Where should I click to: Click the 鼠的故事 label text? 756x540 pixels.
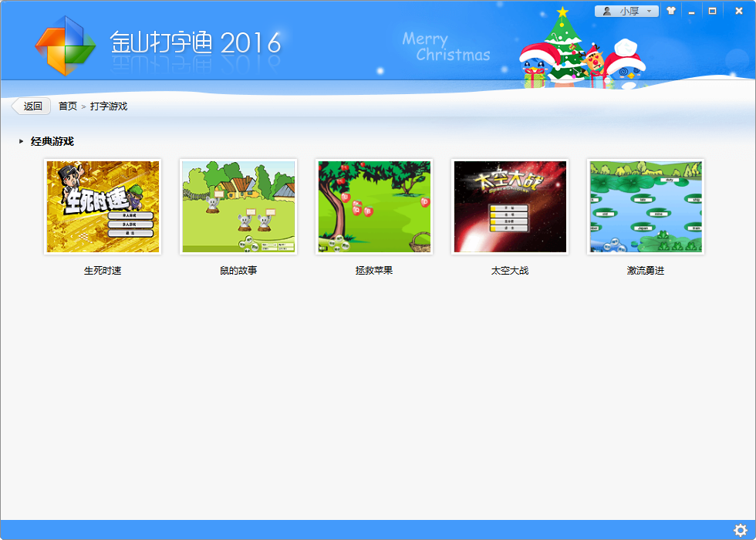238,271
